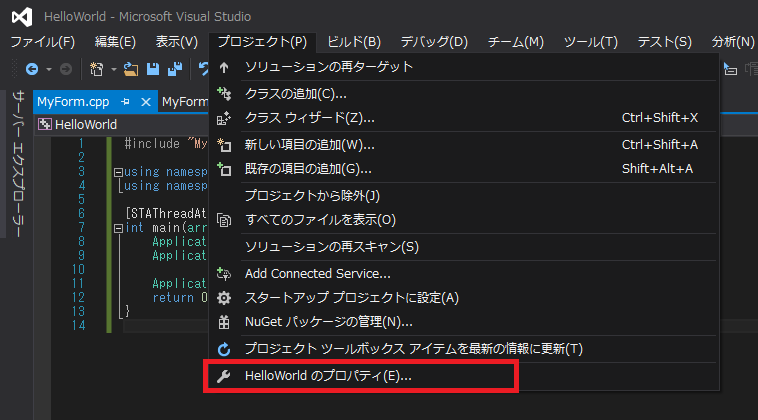Click the show all files icon

[x=224, y=220]
